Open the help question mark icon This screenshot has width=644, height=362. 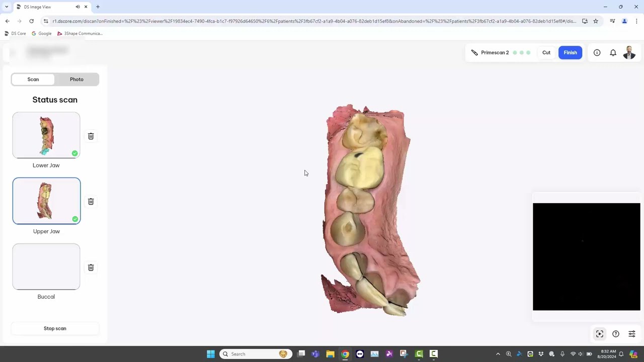coord(616,334)
